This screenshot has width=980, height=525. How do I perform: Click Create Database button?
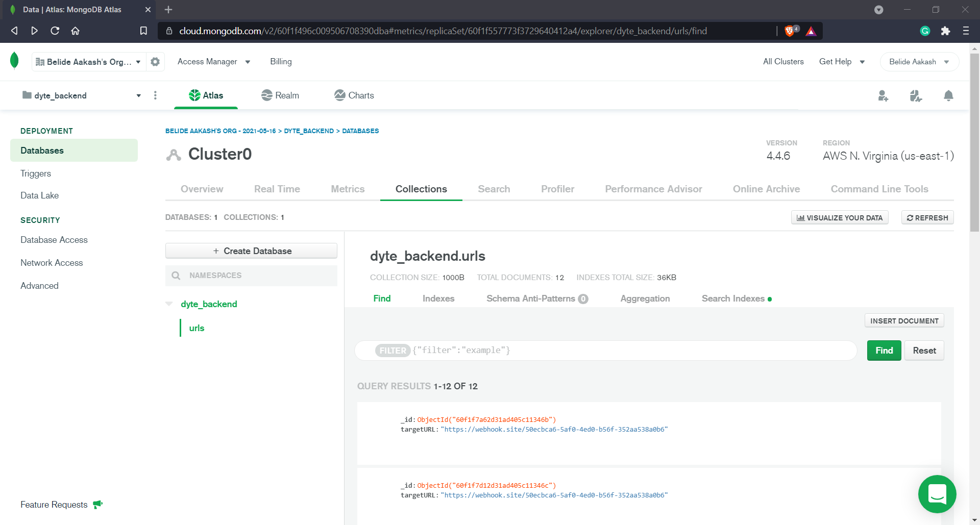tap(251, 251)
